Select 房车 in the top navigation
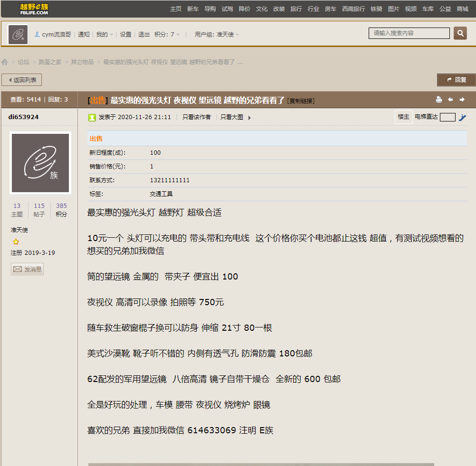The image size is (476, 466). 331,9
